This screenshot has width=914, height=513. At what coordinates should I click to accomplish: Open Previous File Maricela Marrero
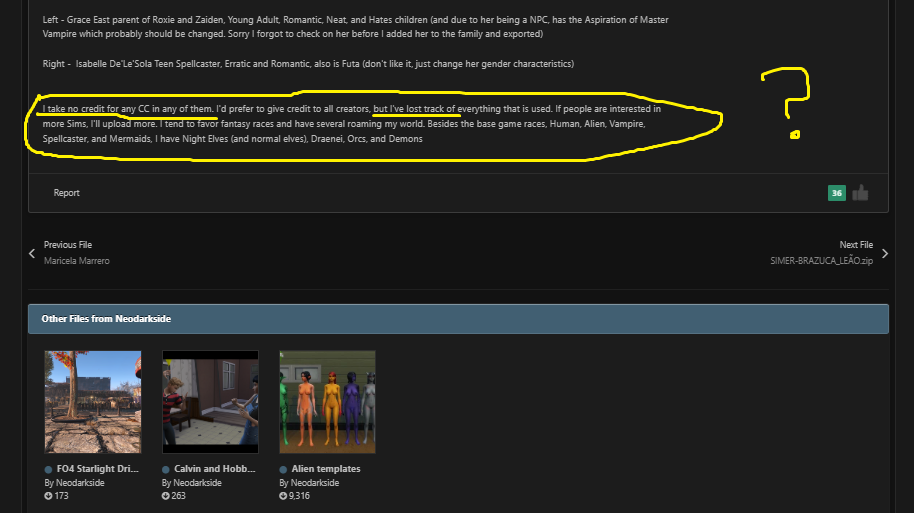(x=76, y=253)
